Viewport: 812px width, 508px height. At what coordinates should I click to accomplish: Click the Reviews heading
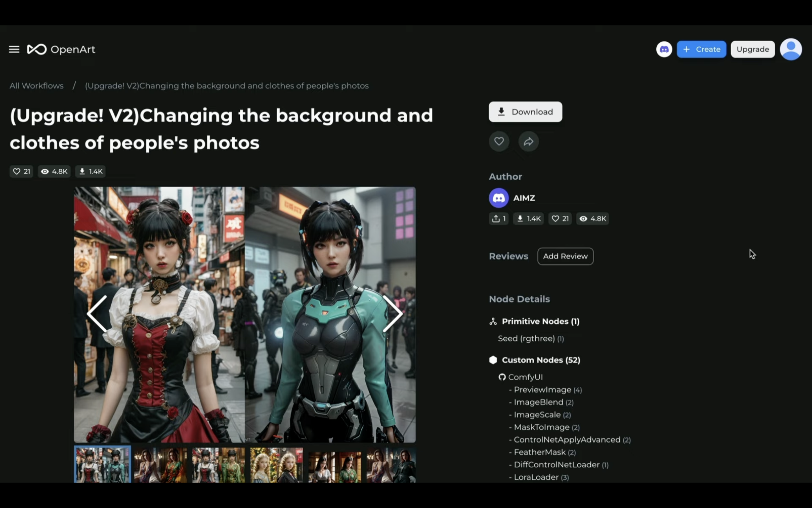point(508,256)
